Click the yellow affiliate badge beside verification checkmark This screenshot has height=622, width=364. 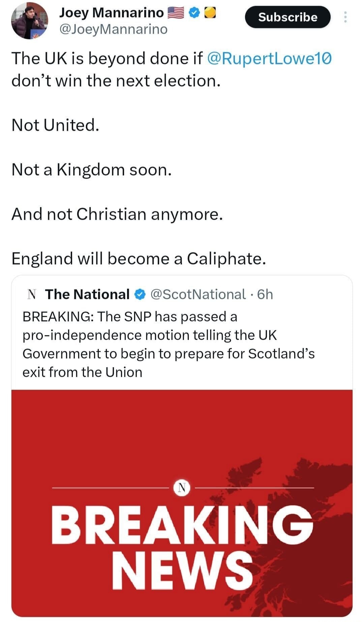tap(211, 12)
